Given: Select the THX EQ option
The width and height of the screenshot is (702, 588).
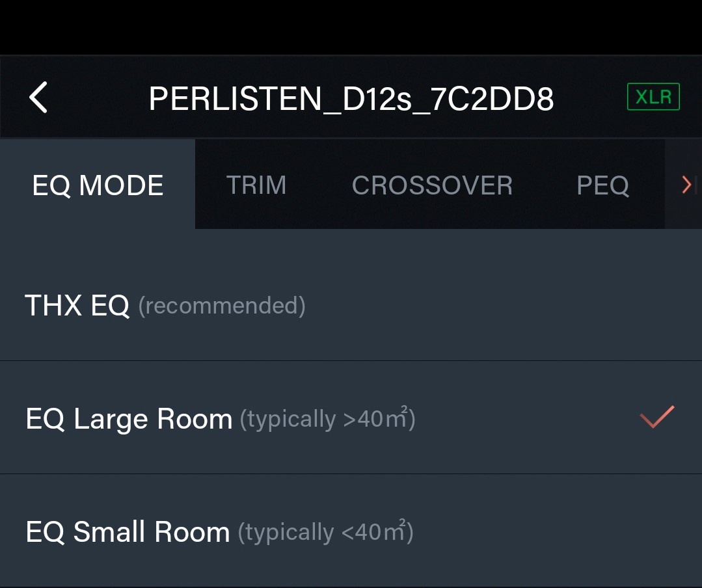Looking at the screenshot, I should pyautogui.click(x=77, y=305).
